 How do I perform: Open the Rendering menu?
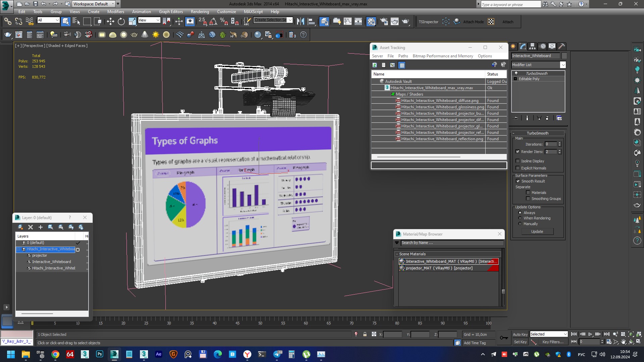(200, 11)
